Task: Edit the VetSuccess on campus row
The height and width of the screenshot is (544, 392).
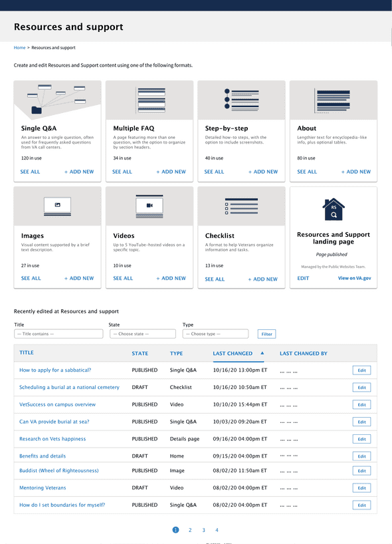Action: [x=361, y=404]
